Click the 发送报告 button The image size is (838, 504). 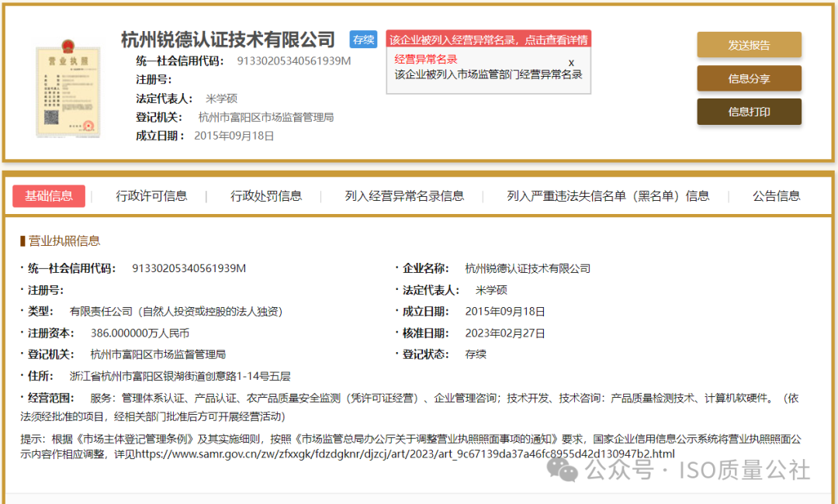tap(748, 45)
